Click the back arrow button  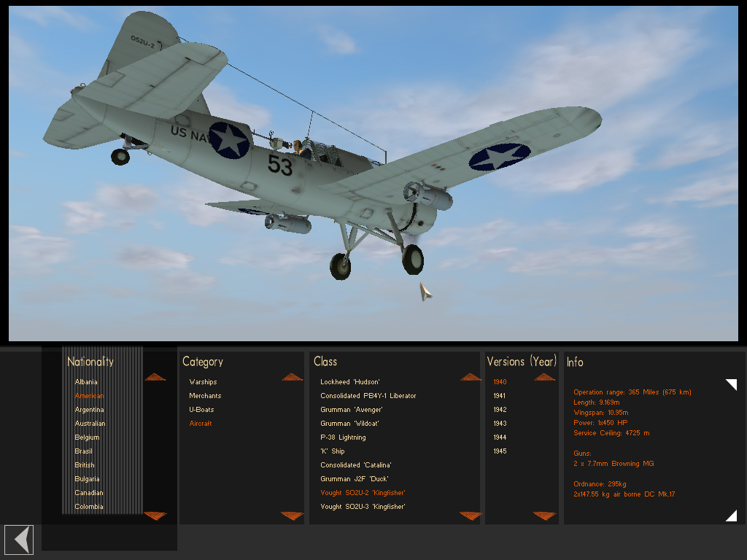tap(19, 540)
